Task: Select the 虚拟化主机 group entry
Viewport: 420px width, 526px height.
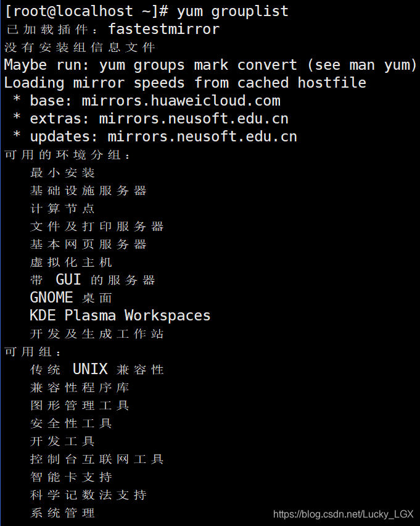Action: tap(71, 262)
